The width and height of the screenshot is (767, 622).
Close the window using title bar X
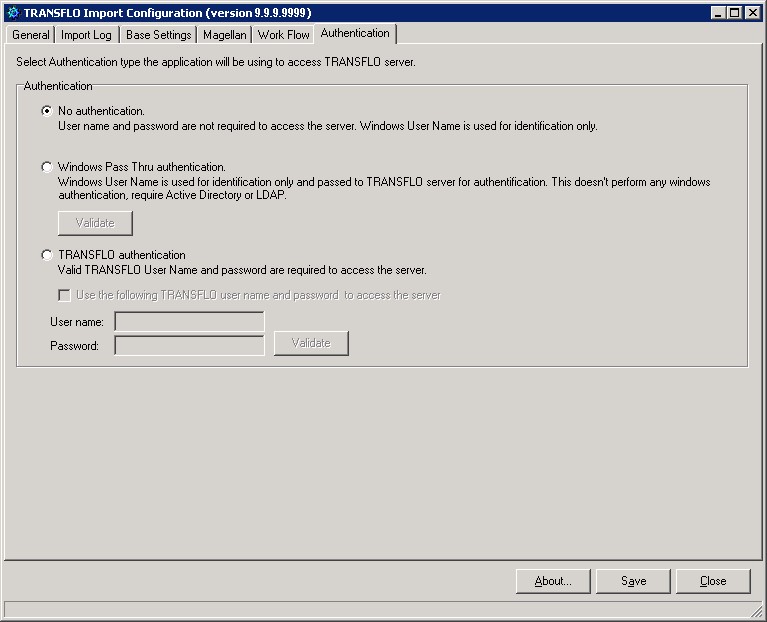click(752, 13)
